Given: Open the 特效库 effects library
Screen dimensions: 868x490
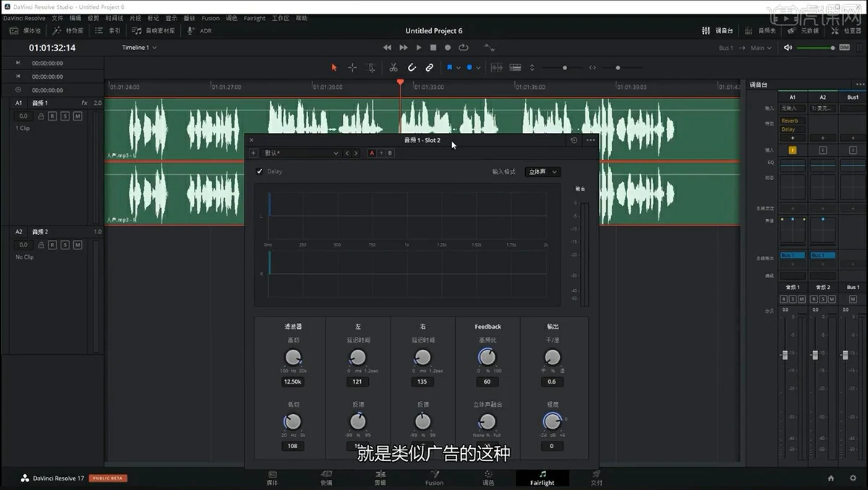Looking at the screenshot, I should [67, 31].
